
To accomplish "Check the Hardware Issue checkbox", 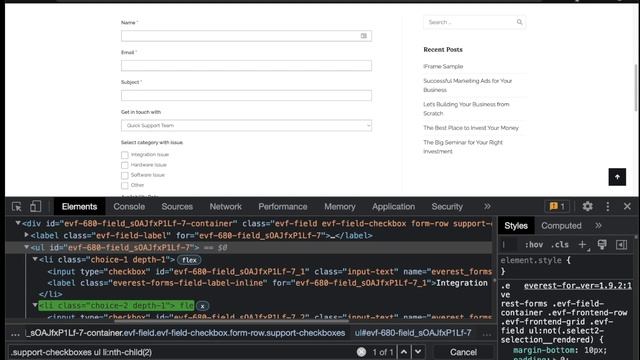I will pos(125,165).
